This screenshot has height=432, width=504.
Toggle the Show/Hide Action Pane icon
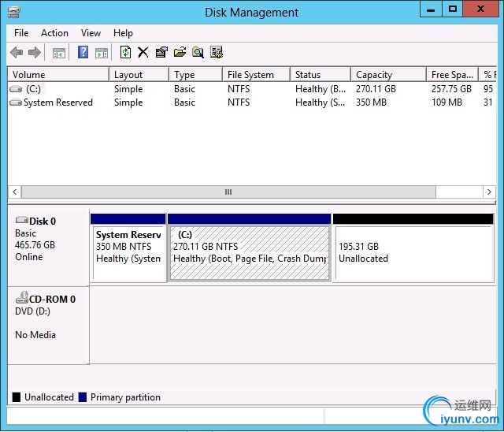pos(102,53)
